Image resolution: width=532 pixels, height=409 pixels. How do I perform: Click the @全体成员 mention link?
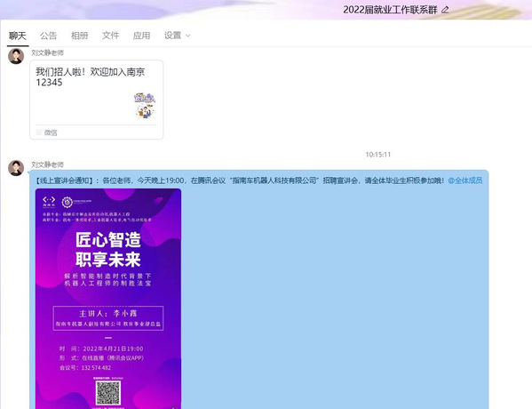465,180
